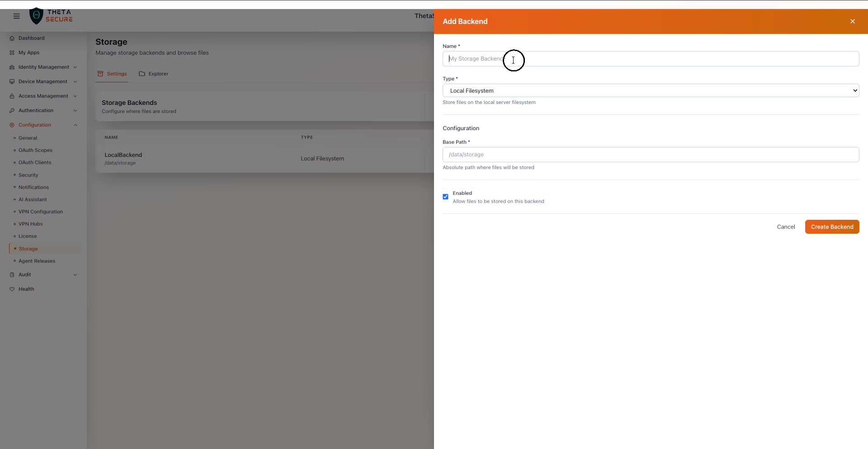Click the Theta Secure shield logo
This screenshot has height=449, width=868.
(x=36, y=16)
